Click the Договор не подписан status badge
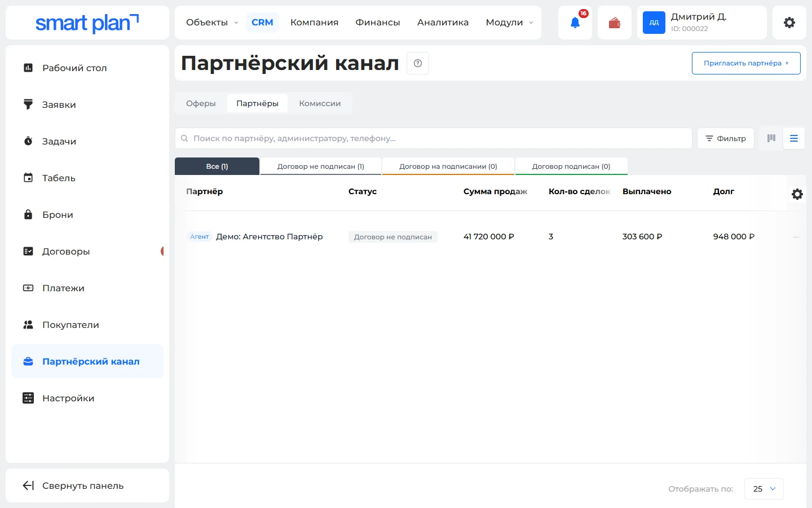Screen dimensions: 812x508 point(393,237)
